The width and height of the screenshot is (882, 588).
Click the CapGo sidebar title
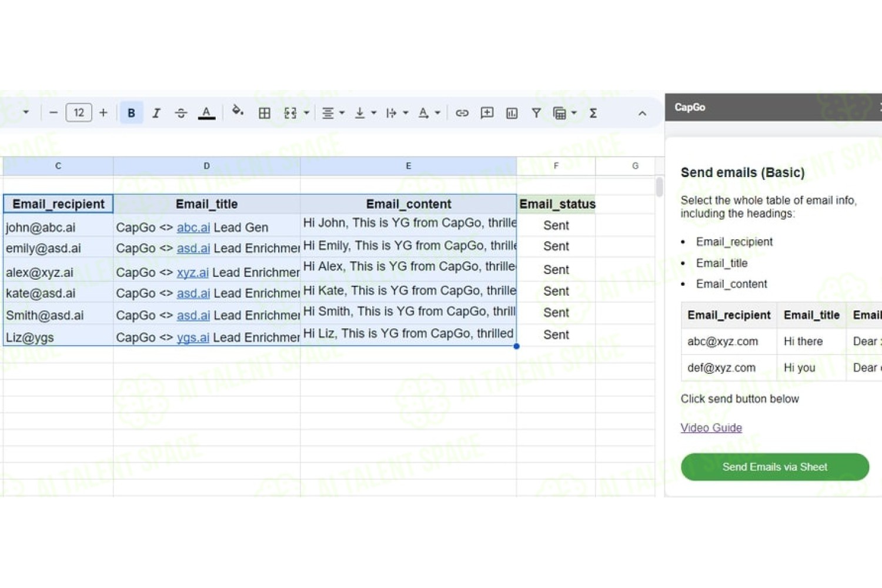pos(690,108)
